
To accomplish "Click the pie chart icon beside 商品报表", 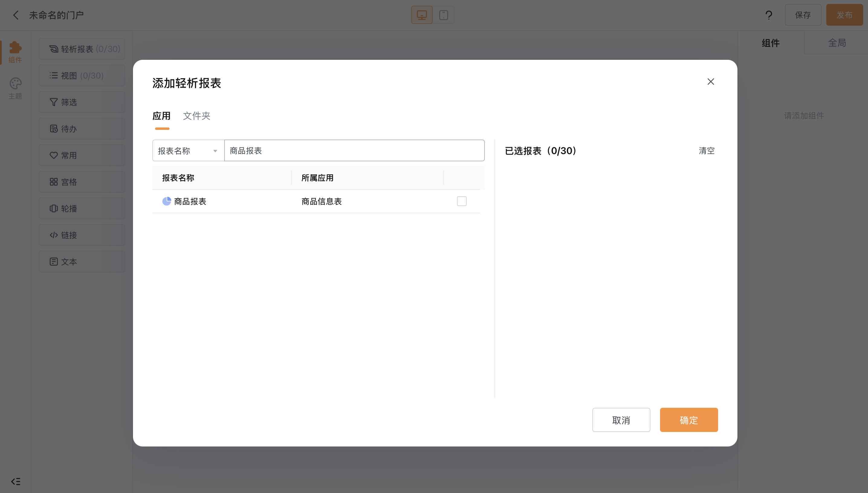I will point(167,201).
